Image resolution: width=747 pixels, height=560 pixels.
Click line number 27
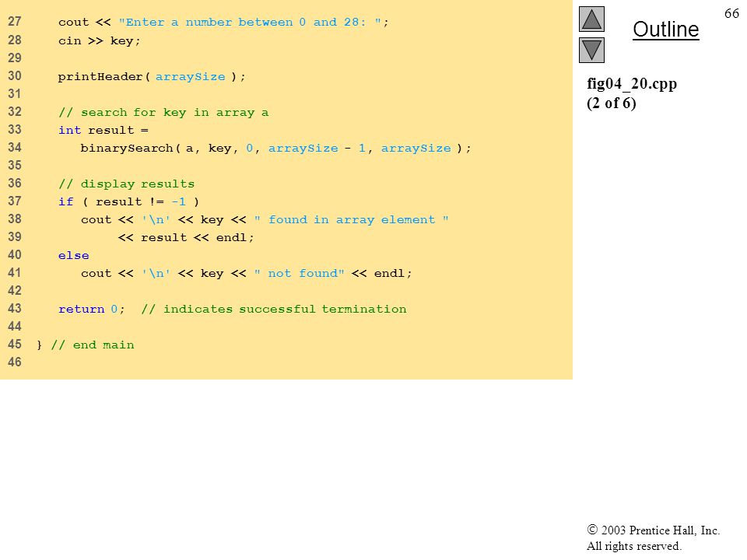(x=15, y=22)
